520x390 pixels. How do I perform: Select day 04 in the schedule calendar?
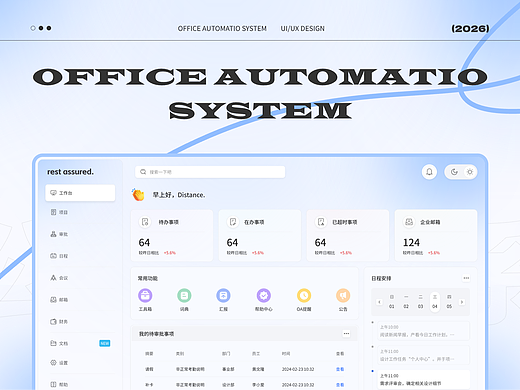point(435,302)
